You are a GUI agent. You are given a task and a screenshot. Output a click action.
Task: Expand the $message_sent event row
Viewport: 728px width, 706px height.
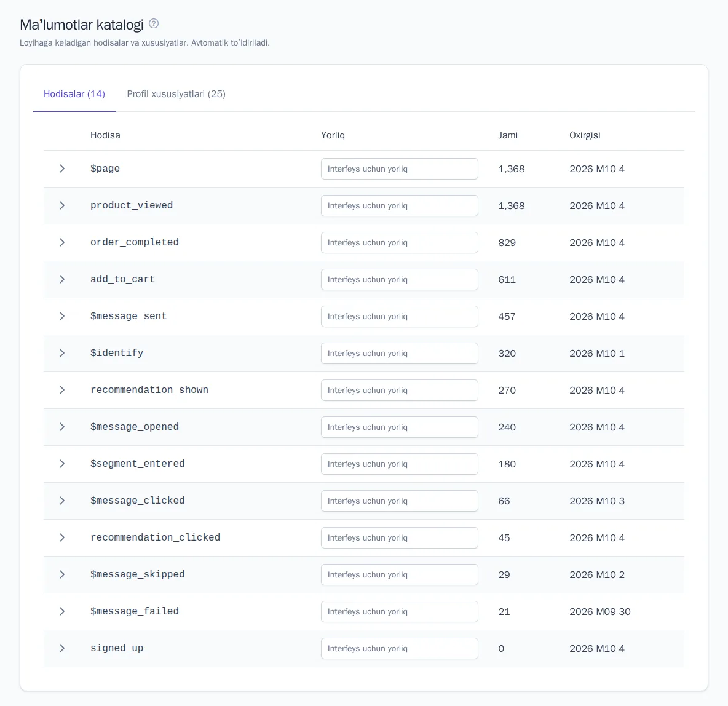coord(61,316)
